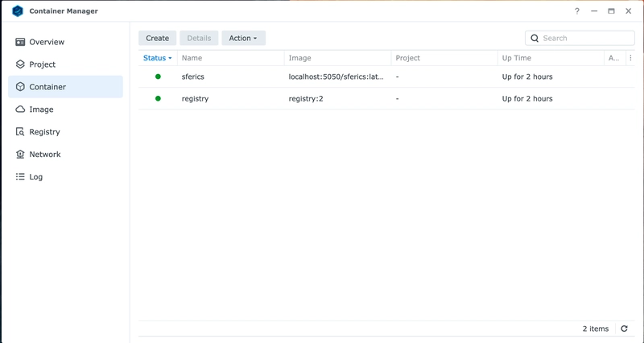The image size is (644, 343).
Task: Click the Image cloud icon
Action: click(20, 110)
